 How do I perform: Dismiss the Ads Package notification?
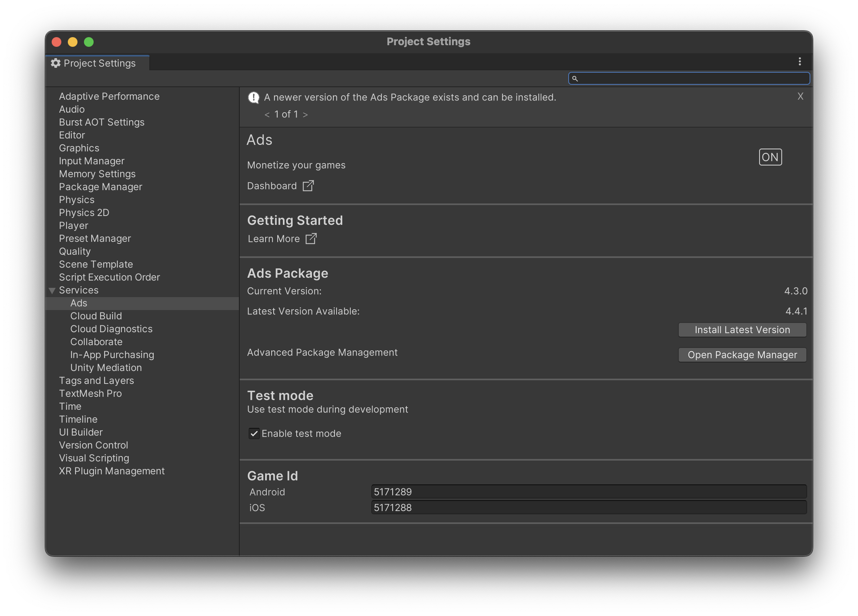[x=800, y=96]
